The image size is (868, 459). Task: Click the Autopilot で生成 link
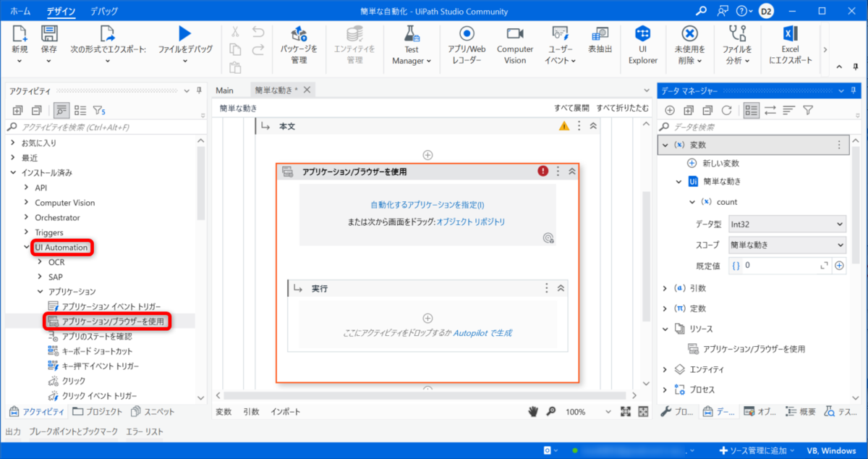point(483,334)
